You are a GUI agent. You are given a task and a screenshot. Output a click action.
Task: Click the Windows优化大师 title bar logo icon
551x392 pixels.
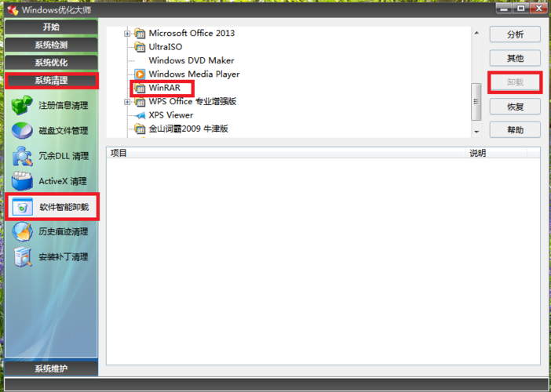[13, 10]
